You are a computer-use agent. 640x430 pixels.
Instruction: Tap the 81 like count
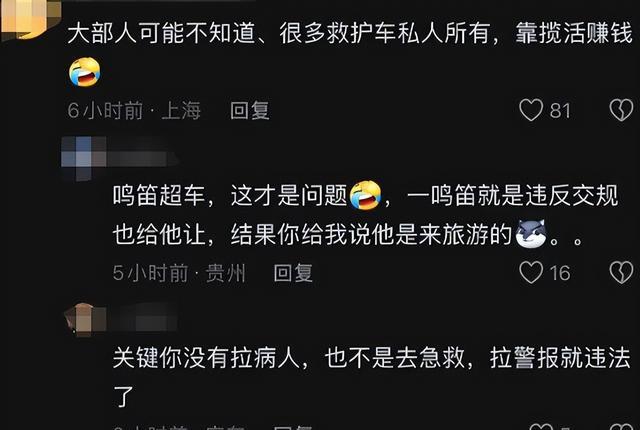point(560,111)
